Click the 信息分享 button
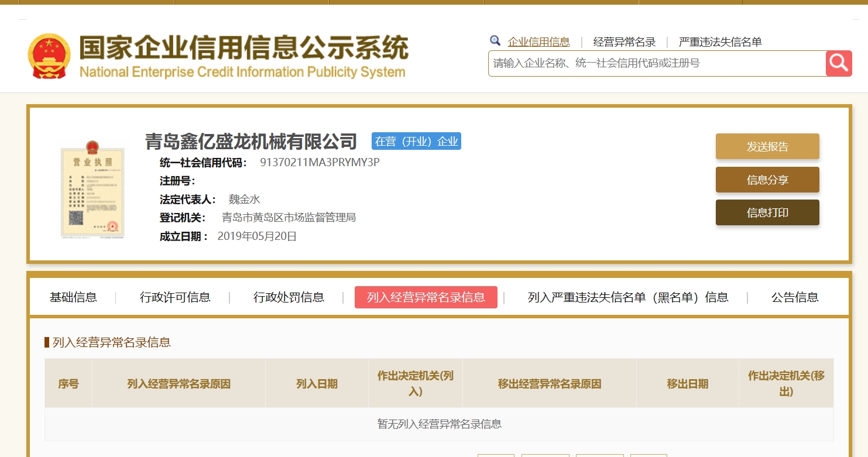The width and height of the screenshot is (868, 457). click(767, 180)
